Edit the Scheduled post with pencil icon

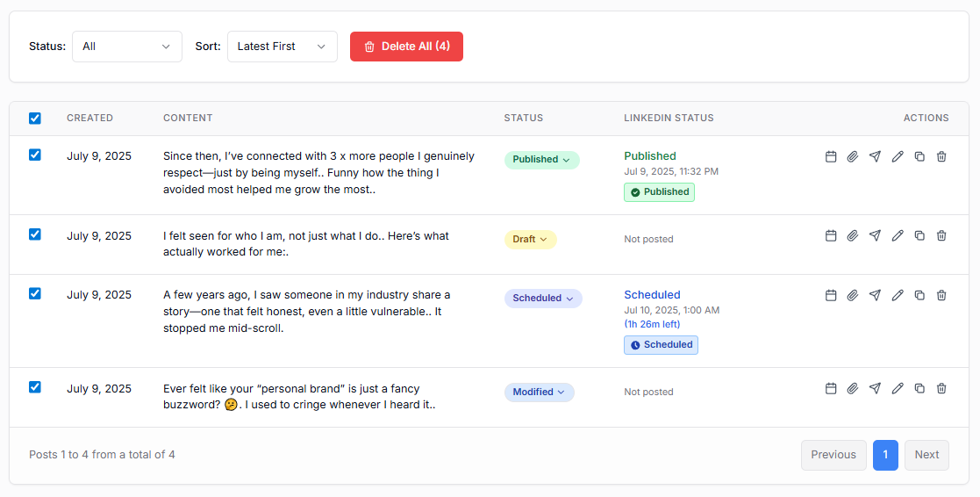tap(898, 295)
